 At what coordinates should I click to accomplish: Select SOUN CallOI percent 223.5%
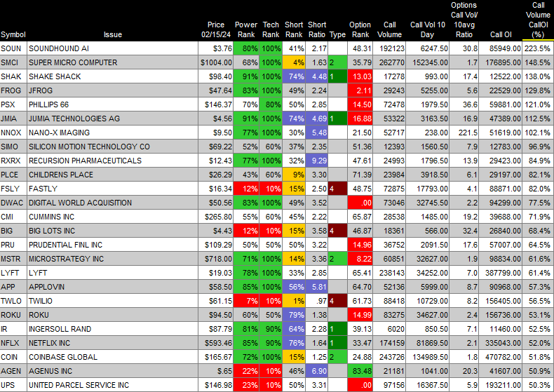pos(537,48)
